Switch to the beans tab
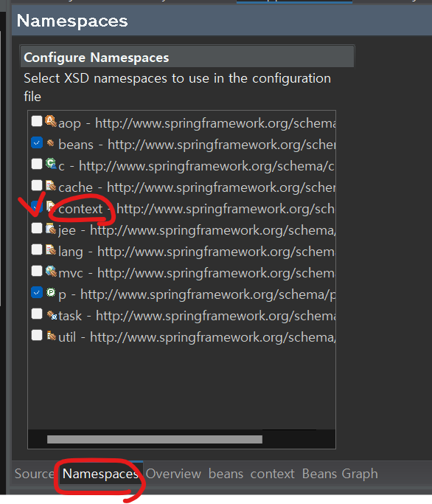The image size is (432, 504). [226, 474]
